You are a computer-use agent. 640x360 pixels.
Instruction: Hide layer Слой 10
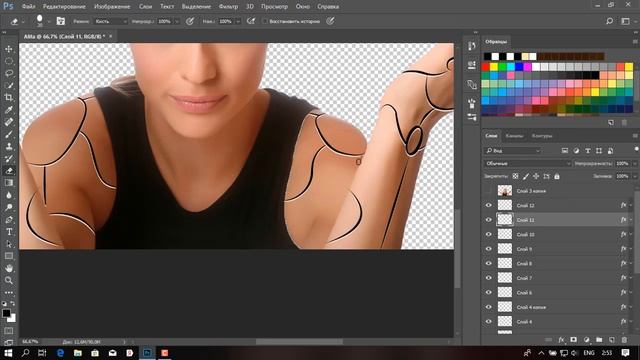pyautogui.click(x=489, y=234)
